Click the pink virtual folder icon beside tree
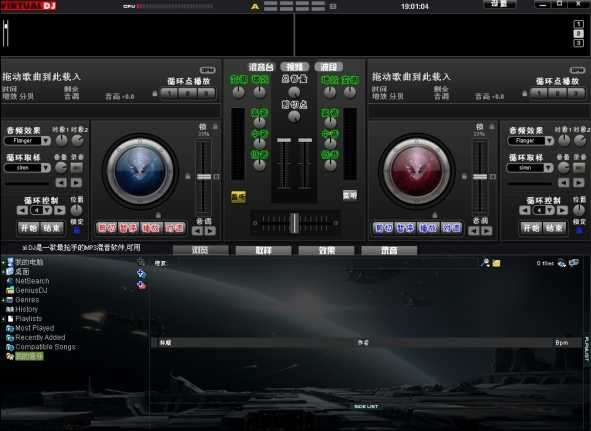Viewport: 591px width, 431px height. click(141, 285)
